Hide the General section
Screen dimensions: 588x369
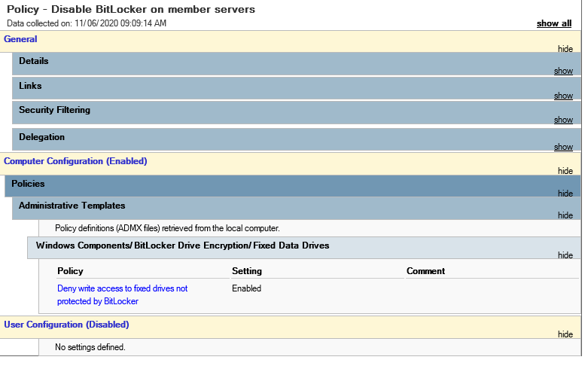[x=565, y=49]
